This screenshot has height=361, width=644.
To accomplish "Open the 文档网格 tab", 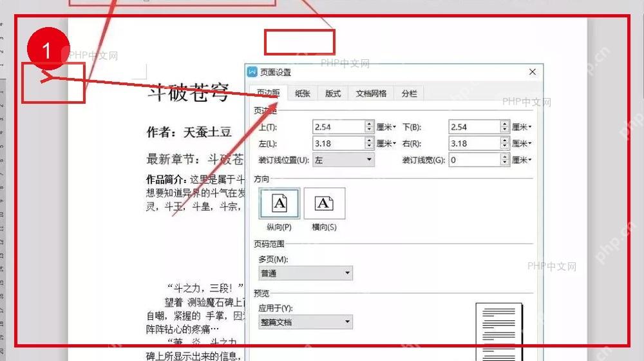I will click(372, 93).
